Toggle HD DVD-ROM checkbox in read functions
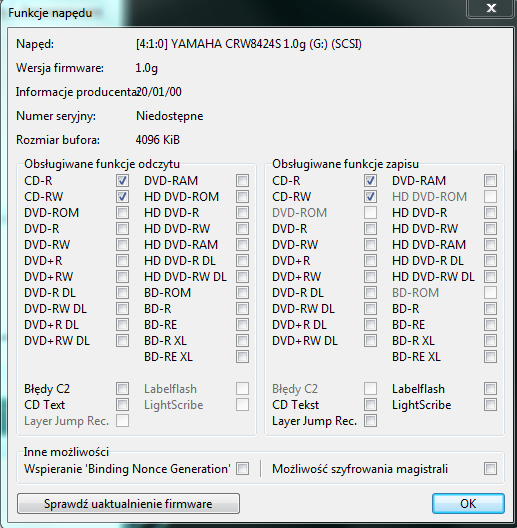 (x=243, y=196)
